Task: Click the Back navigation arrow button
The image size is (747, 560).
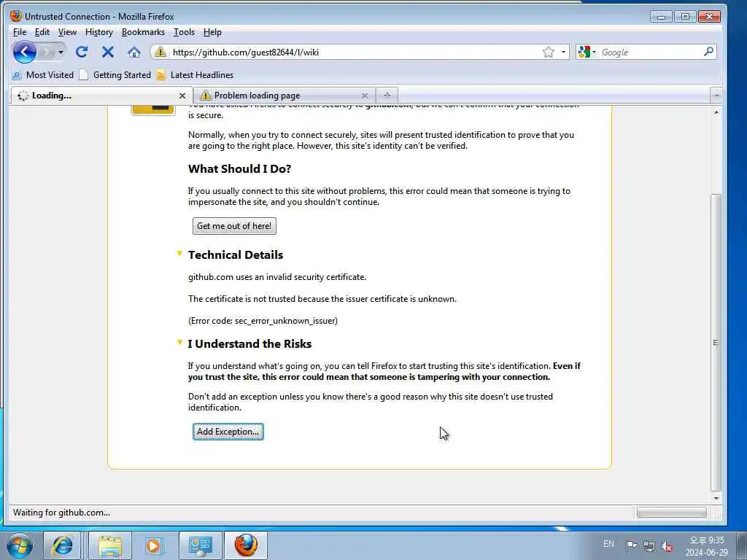Action: 24,52
